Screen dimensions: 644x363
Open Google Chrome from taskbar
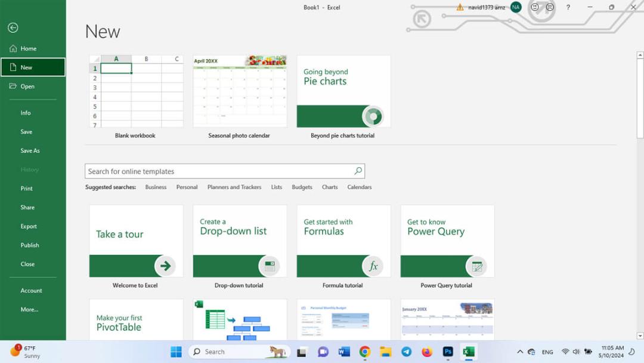point(365,352)
